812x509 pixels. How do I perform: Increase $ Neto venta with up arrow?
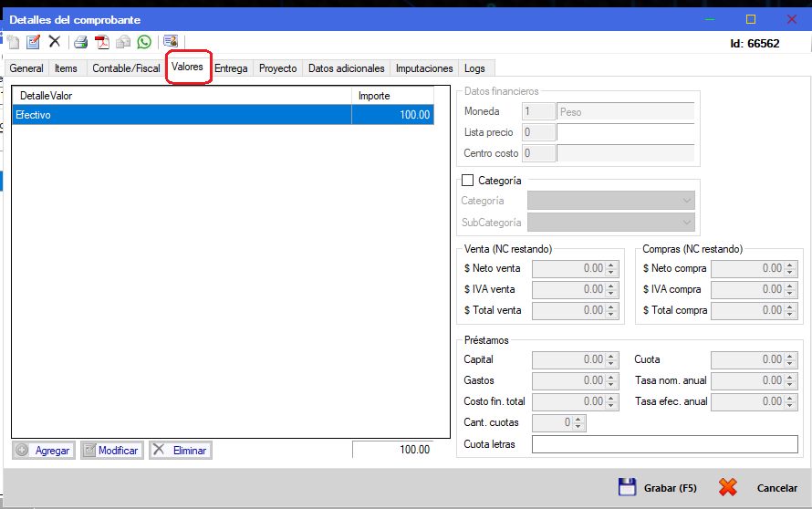611,265
